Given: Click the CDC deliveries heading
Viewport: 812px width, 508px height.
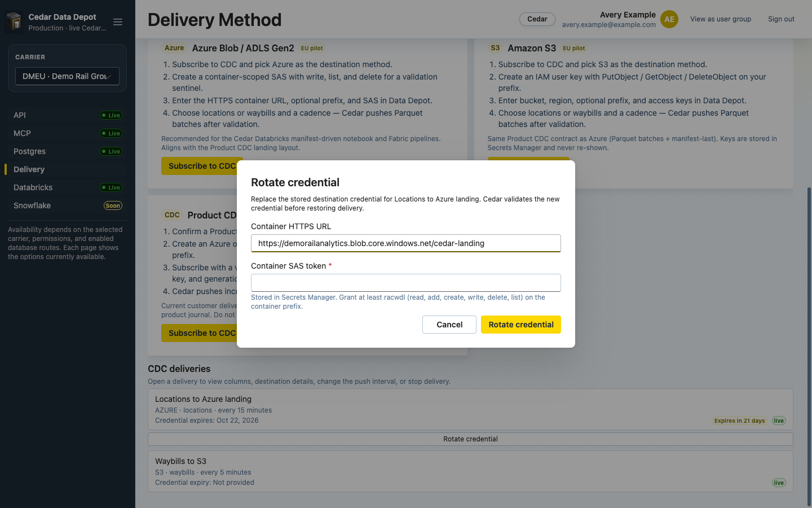Looking at the screenshot, I should (x=179, y=369).
